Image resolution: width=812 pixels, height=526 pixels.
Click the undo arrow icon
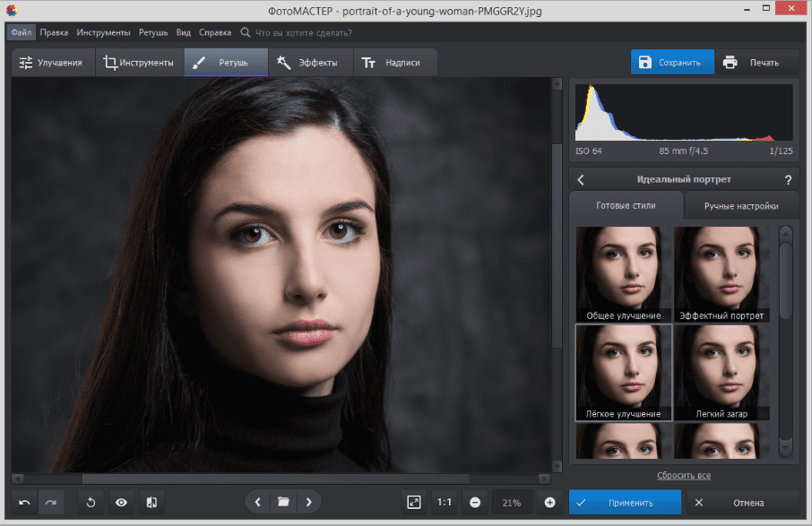click(25, 503)
